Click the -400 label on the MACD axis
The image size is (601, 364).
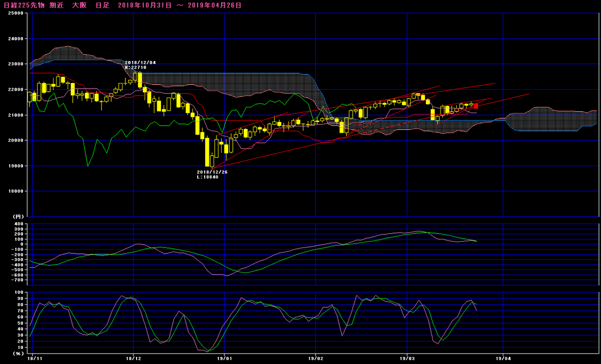(x=17, y=265)
